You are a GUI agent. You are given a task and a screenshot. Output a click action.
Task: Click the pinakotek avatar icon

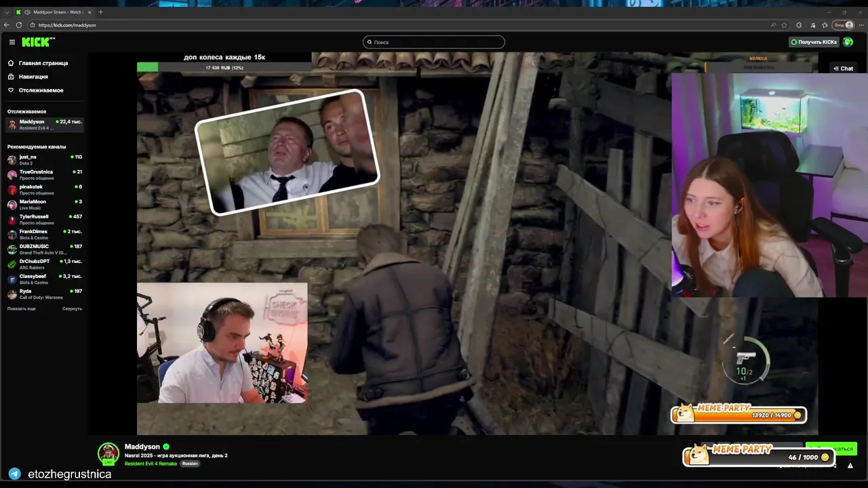click(12, 190)
